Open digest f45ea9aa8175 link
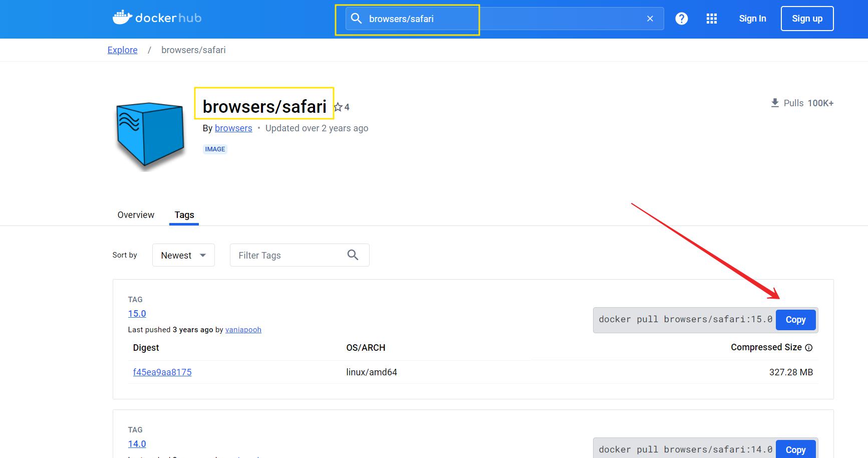Viewport: 868px width, 458px height. 162,372
